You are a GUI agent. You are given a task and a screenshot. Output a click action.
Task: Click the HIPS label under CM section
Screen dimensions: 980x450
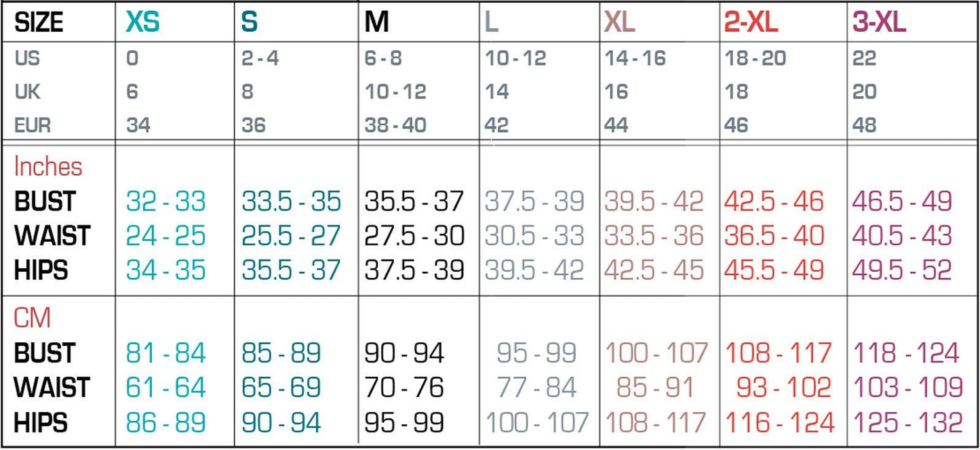pos(41,423)
